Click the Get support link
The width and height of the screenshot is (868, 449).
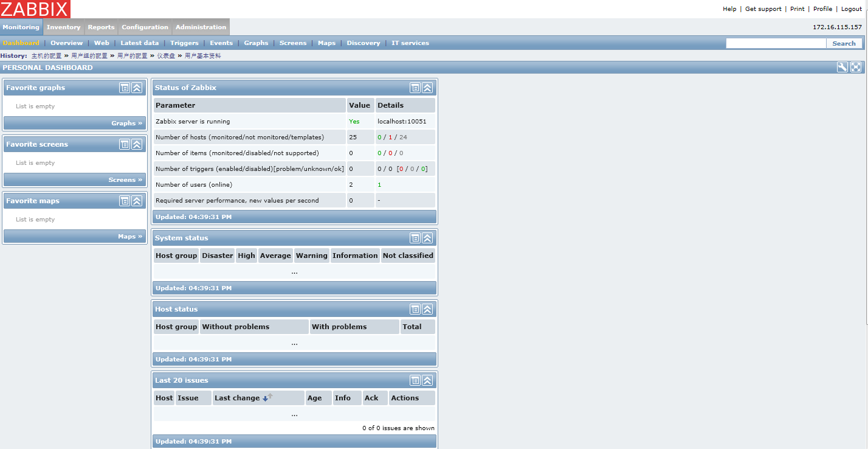(x=763, y=9)
